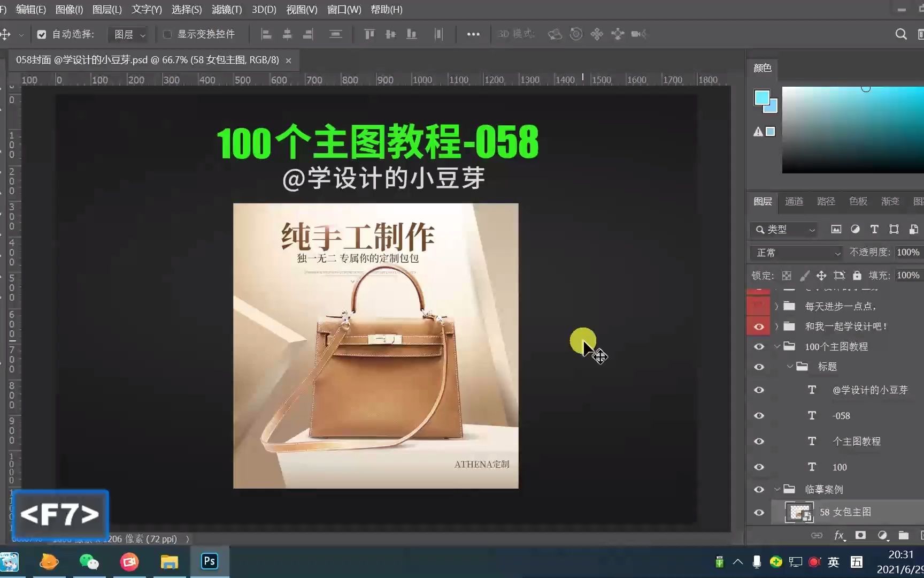This screenshot has width=924, height=578.
Task: Open the three-dots more align options
Action: coord(473,34)
